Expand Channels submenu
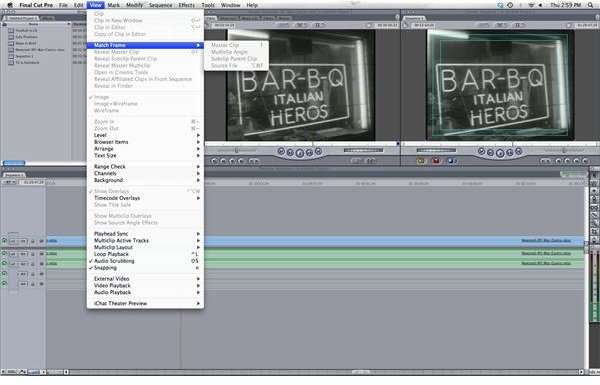The width and height of the screenshot is (600, 385). coord(145,173)
